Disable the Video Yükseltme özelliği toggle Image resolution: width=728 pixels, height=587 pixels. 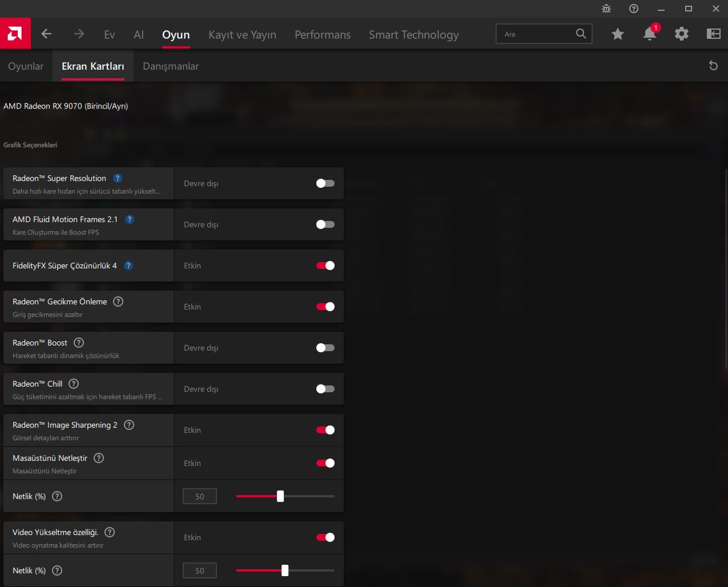tap(325, 537)
